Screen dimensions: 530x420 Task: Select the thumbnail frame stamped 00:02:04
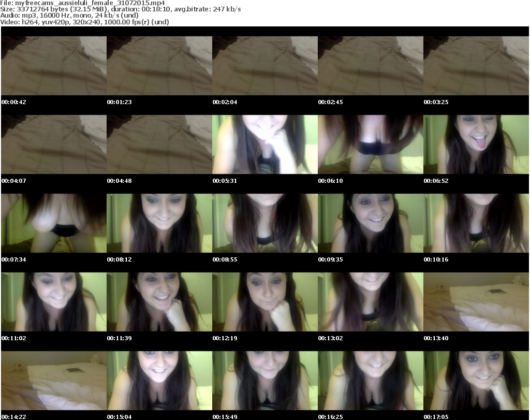[x=265, y=66]
